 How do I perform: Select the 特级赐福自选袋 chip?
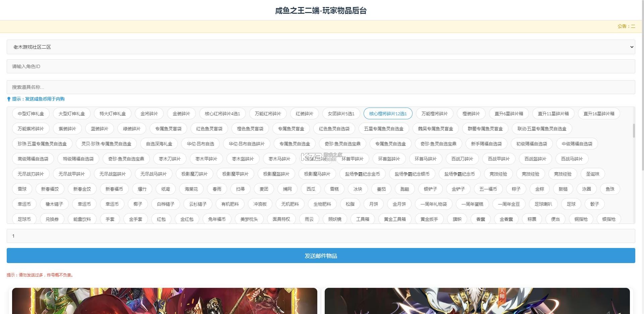pyautogui.click(x=78, y=159)
